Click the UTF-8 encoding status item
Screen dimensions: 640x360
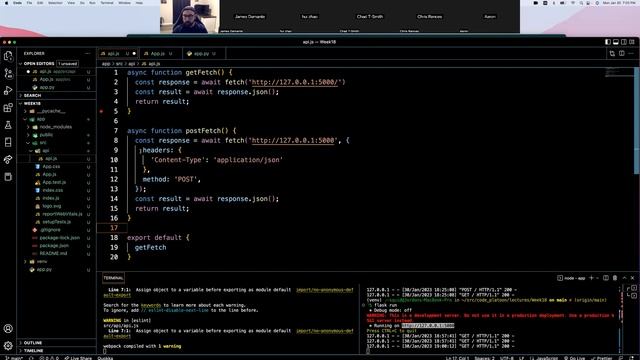507,358
